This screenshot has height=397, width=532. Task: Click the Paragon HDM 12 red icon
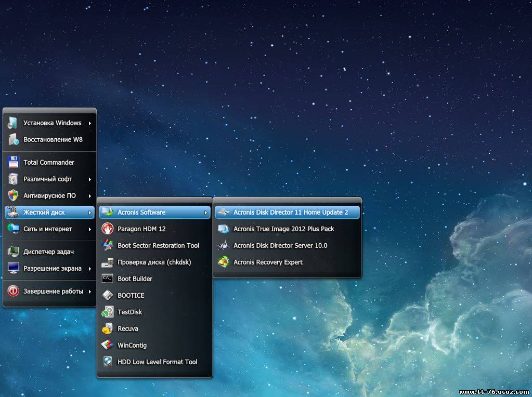coord(108,229)
